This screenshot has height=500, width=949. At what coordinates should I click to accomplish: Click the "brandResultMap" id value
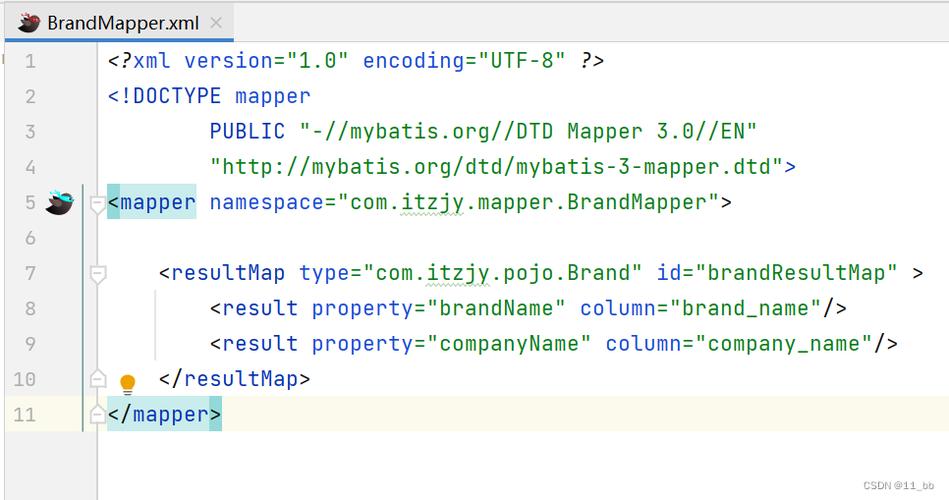tap(796, 273)
